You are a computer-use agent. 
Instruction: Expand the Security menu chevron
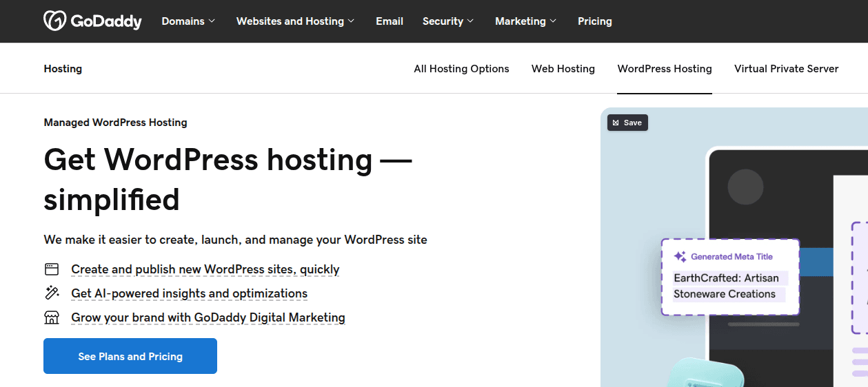470,21
